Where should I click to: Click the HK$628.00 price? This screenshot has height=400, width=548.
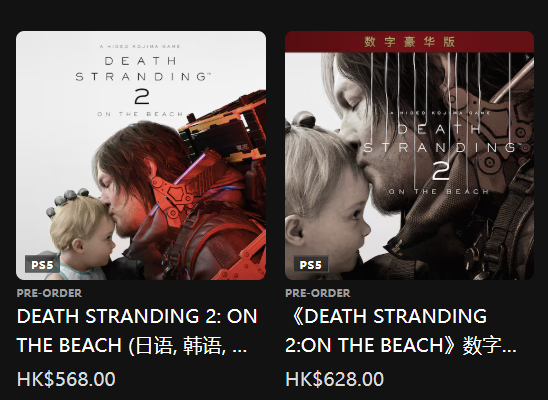click(x=334, y=379)
